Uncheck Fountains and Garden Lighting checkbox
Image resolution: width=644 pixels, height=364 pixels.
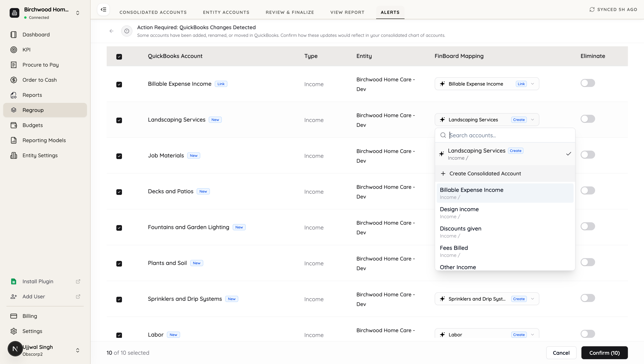(119, 228)
